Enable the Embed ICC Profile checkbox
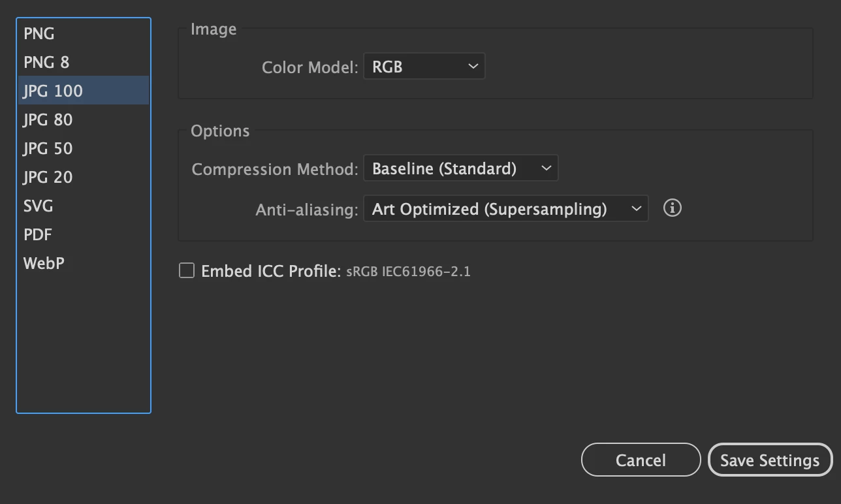Screen dimensions: 841x504 [187, 270]
